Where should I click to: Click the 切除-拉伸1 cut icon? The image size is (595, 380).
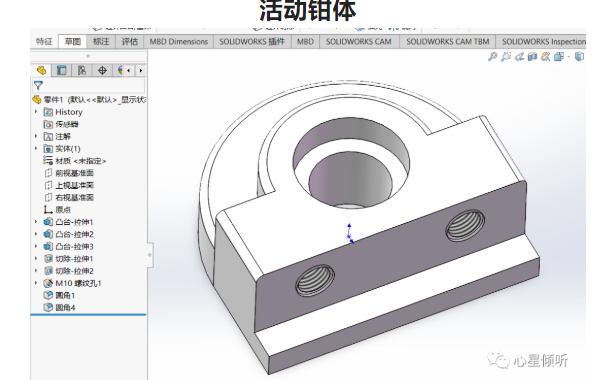tap(48, 259)
